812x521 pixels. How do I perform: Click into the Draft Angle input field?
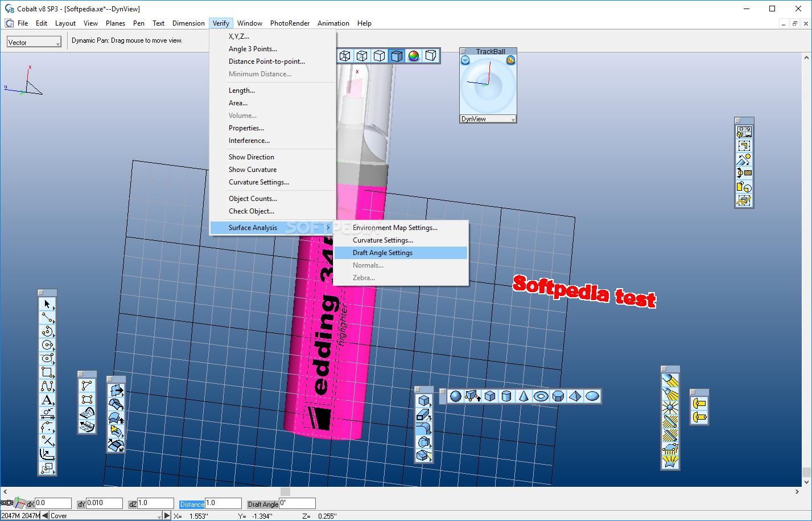[x=297, y=503]
